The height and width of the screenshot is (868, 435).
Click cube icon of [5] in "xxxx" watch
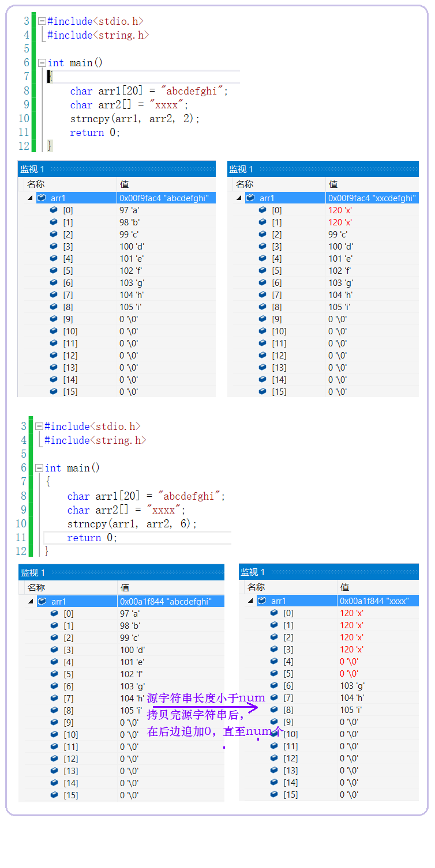pyautogui.click(x=274, y=673)
